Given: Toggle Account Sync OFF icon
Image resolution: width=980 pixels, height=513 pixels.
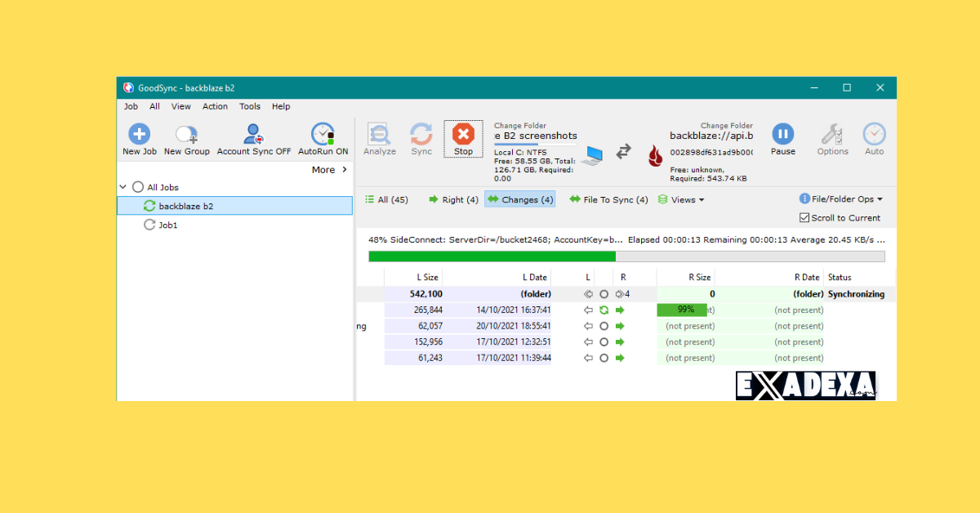Looking at the screenshot, I should (253, 135).
